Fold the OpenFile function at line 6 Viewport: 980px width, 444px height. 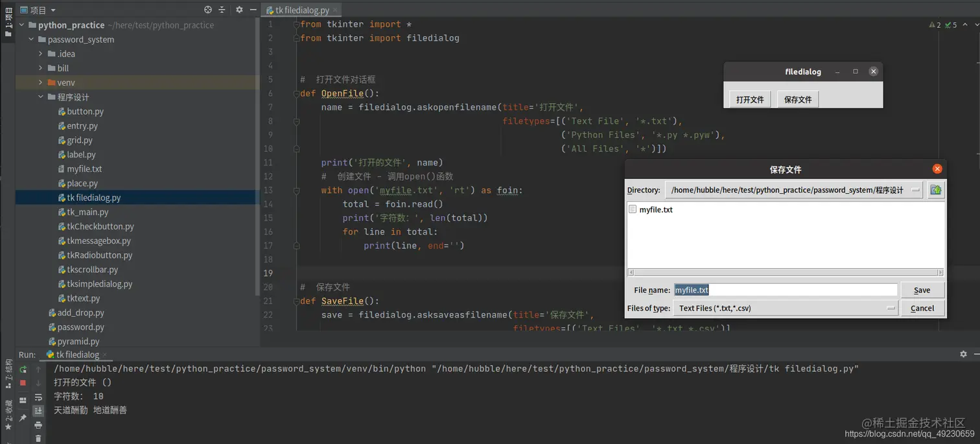point(296,93)
